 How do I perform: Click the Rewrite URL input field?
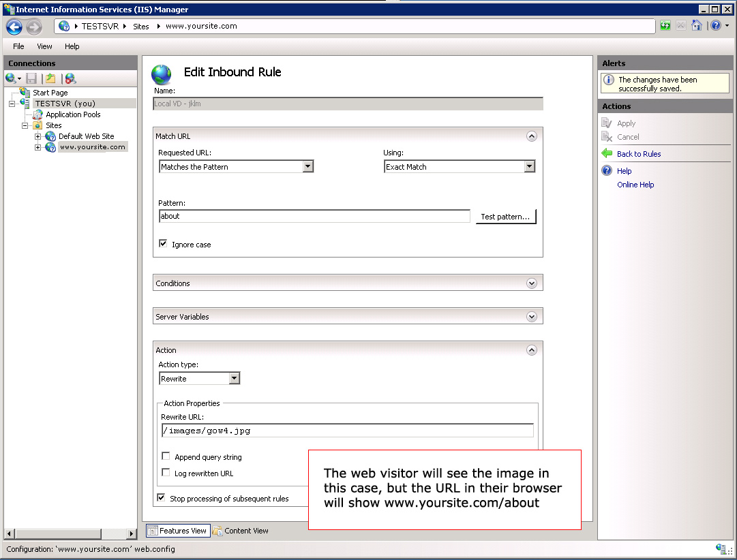pyautogui.click(x=347, y=431)
